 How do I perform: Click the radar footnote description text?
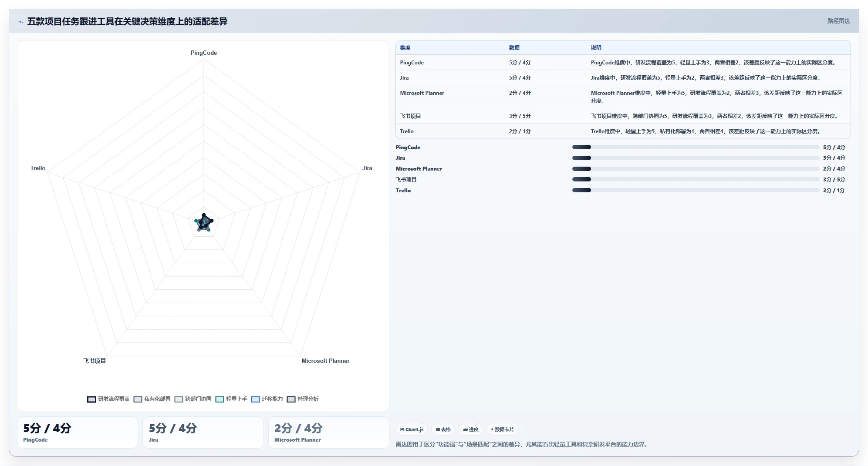pos(522,444)
